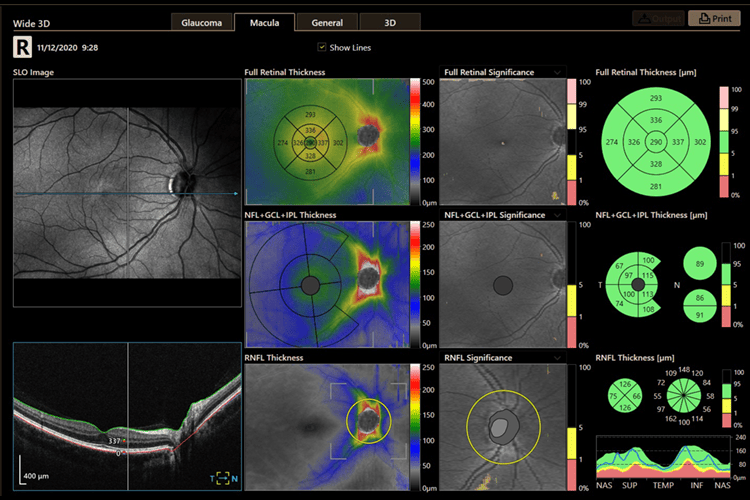750x500 pixels.
Task: Expand the Full Retinal Significance dropdown
Action: (x=556, y=73)
